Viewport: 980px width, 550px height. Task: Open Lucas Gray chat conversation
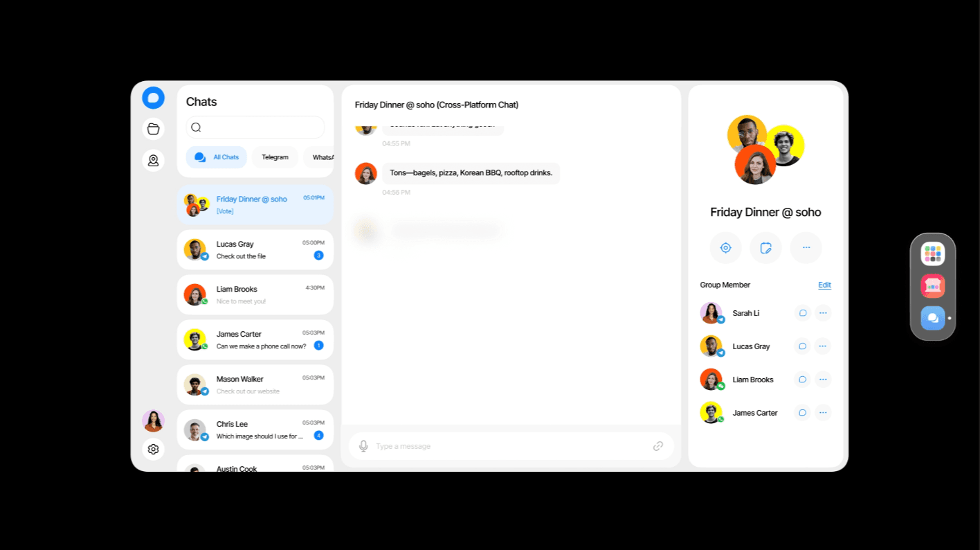(x=255, y=250)
